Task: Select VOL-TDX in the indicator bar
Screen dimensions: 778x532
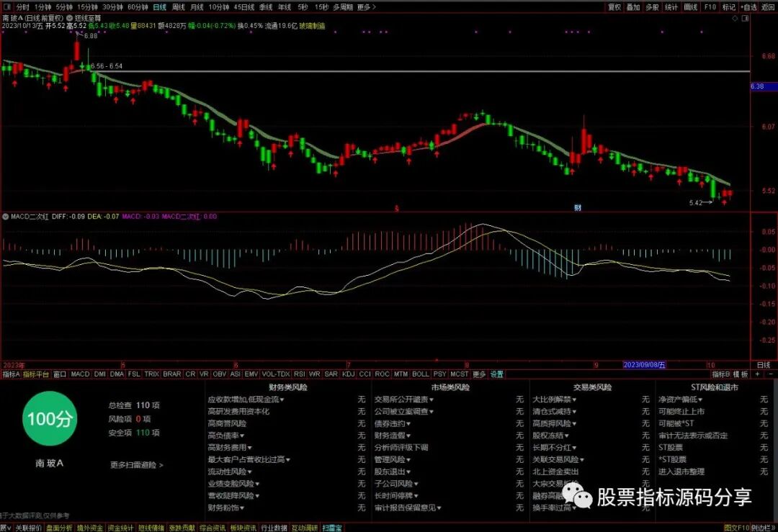Action: click(x=275, y=374)
